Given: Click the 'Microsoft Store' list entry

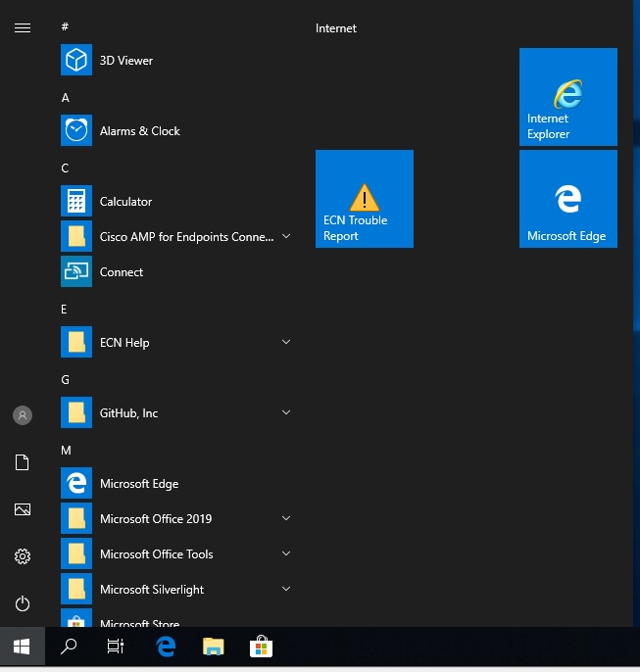Looking at the screenshot, I should point(175,618).
